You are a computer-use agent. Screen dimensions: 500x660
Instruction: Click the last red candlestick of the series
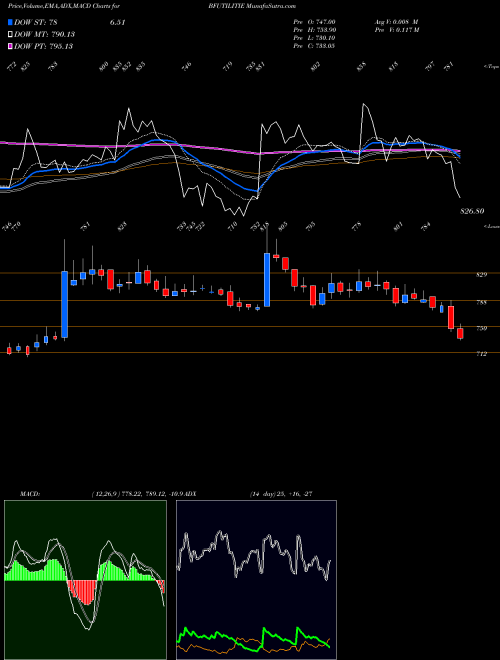coord(460,333)
